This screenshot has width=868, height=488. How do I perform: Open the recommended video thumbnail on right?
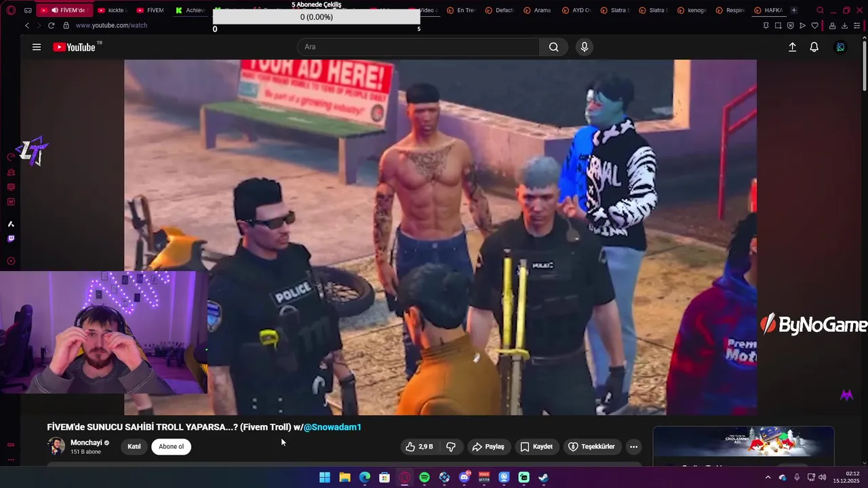tap(743, 442)
